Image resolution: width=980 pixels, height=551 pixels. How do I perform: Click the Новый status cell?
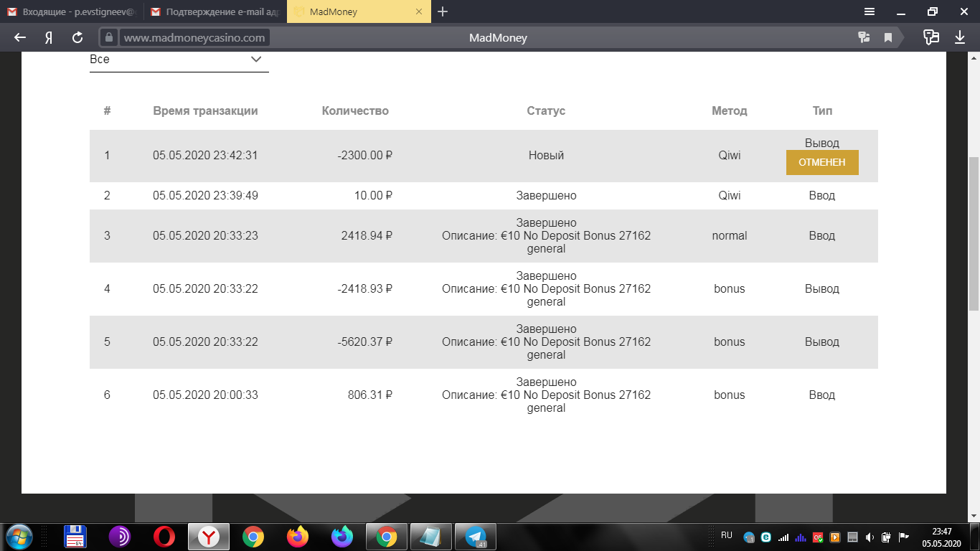click(x=546, y=155)
